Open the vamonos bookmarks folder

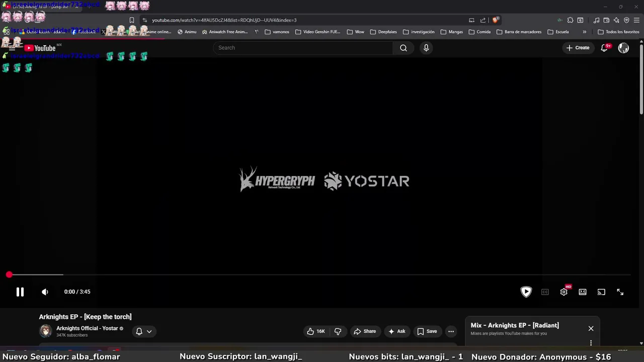[277, 32]
